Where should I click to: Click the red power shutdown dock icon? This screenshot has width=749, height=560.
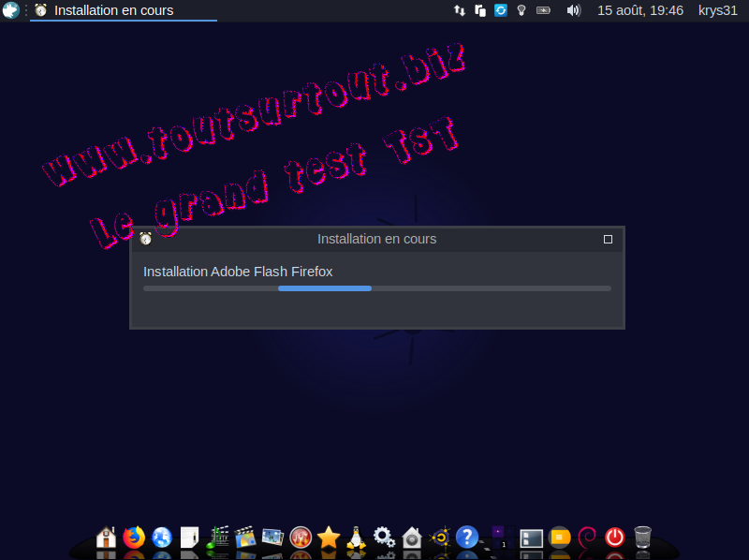pos(615,538)
